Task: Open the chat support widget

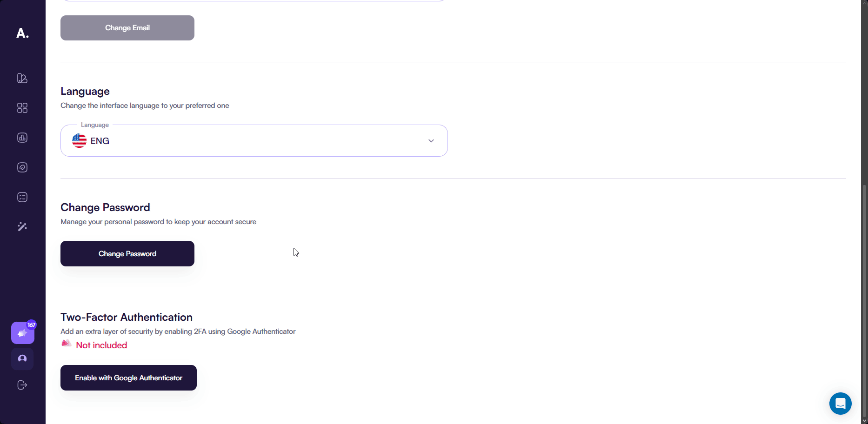Action: tap(840, 403)
